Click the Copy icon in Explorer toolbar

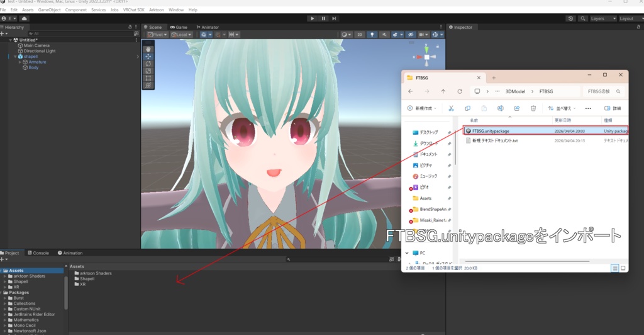[x=467, y=108]
